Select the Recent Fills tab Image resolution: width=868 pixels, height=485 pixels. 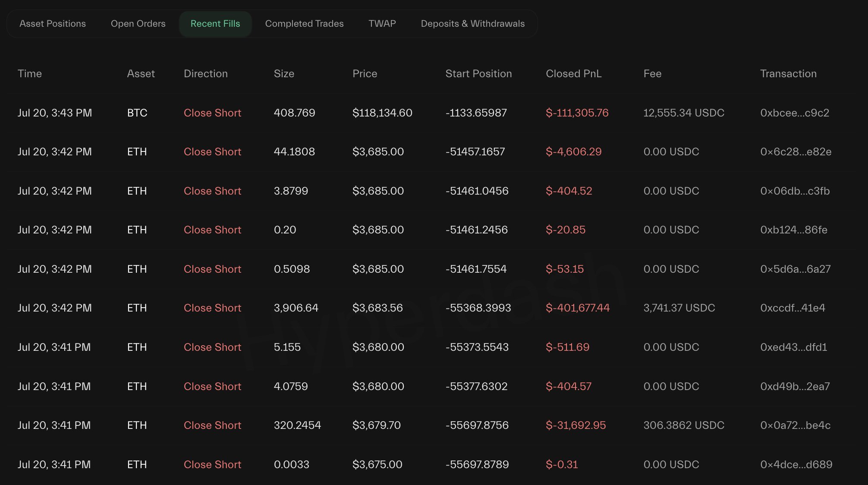[x=215, y=24]
